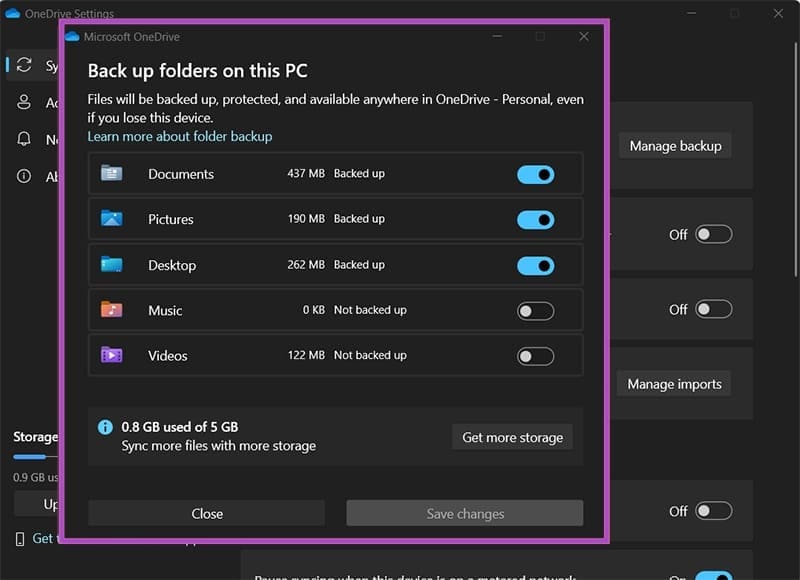Disable the Documents backup toggle
This screenshot has width=800, height=580.
point(536,173)
